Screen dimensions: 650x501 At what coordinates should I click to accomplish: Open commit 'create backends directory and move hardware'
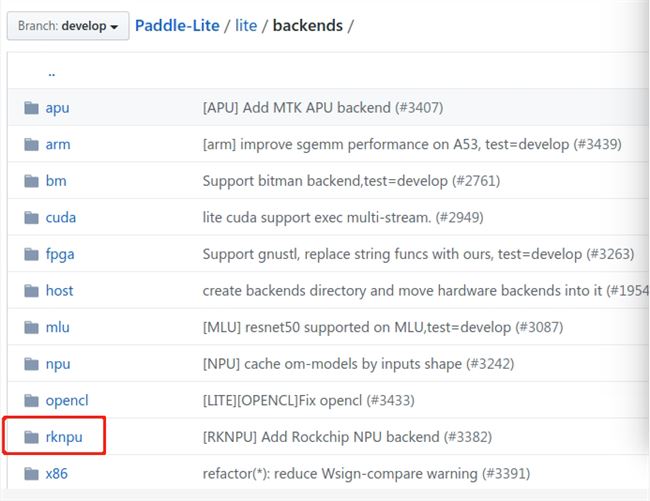coord(425,291)
